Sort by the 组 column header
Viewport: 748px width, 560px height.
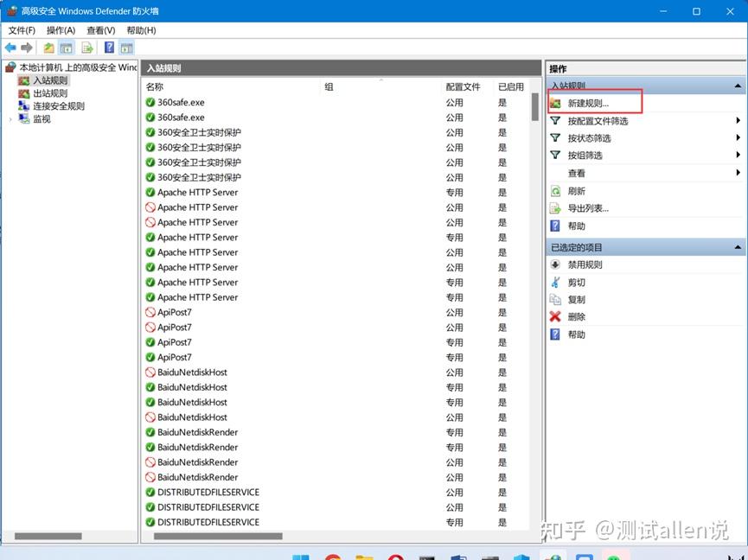click(x=329, y=86)
